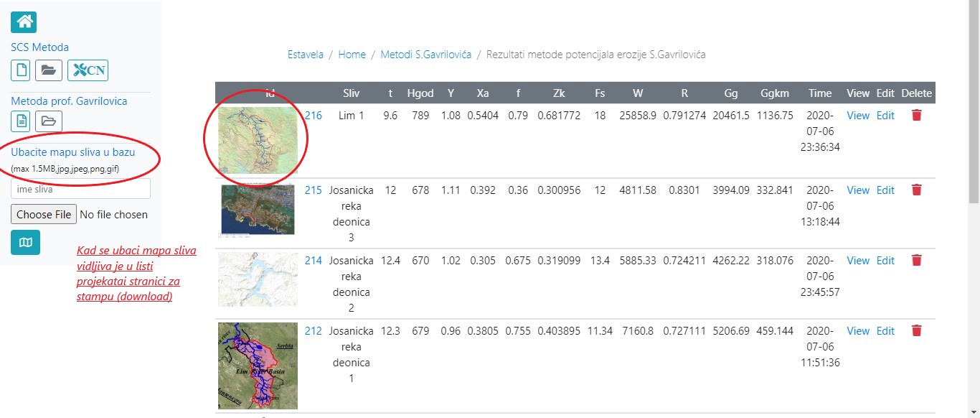Click the Time column header

[820, 93]
